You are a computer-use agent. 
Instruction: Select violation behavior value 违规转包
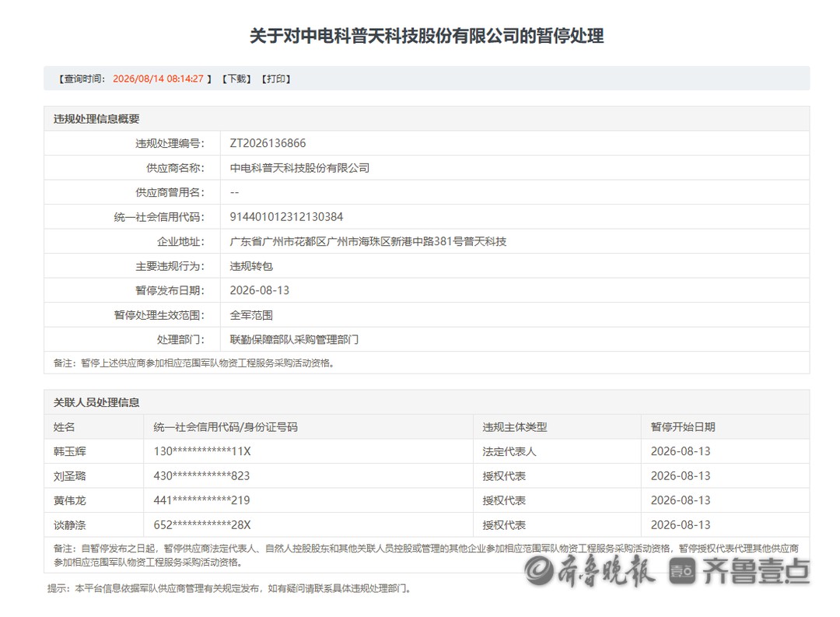[x=251, y=266]
